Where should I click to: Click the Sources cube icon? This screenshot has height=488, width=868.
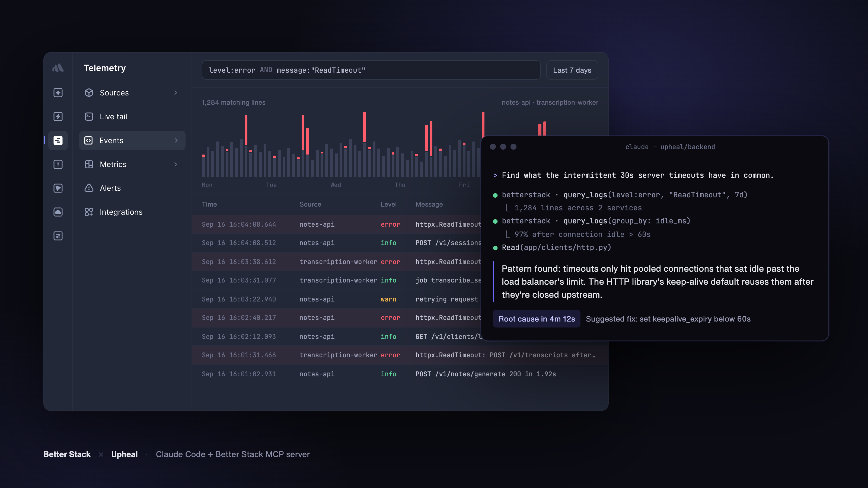click(89, 93)
